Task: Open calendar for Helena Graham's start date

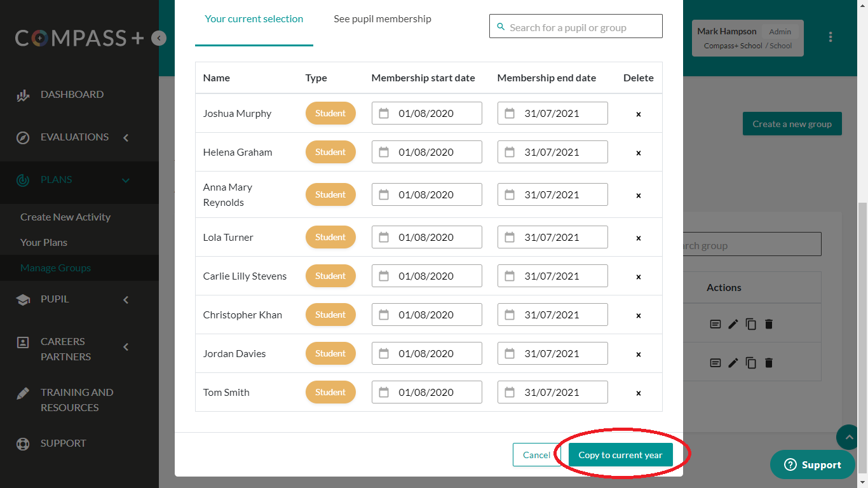Action: click(384, 152)
